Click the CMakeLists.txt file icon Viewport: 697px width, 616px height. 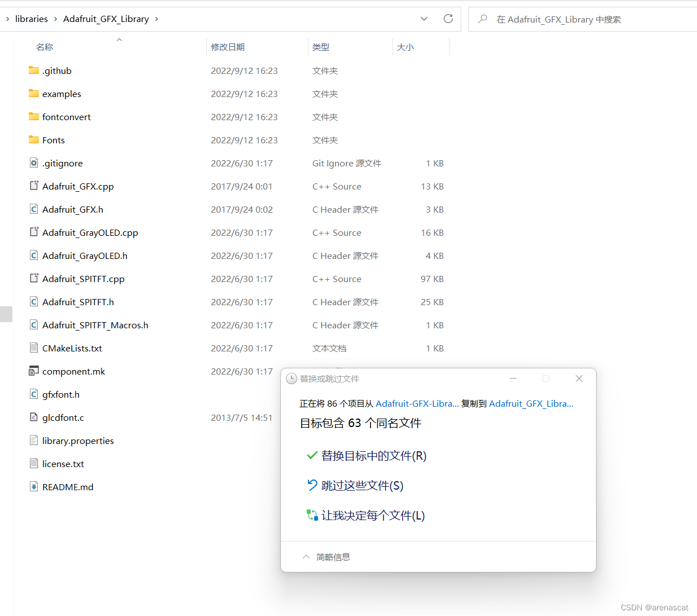(x=34, y=348)
